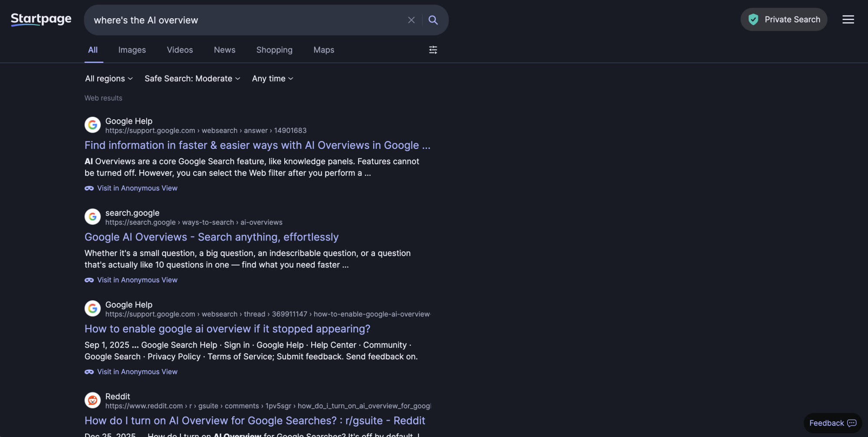Select the All tab

point(93,50)
